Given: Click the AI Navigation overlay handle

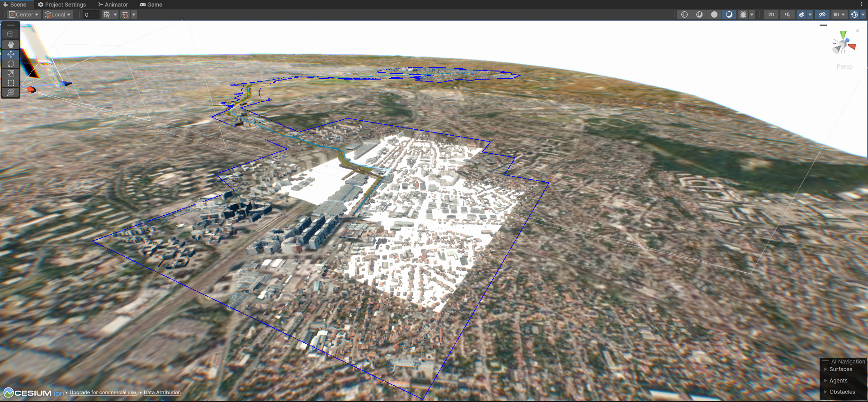Looking at the screenshot, I should pos(826,361).
